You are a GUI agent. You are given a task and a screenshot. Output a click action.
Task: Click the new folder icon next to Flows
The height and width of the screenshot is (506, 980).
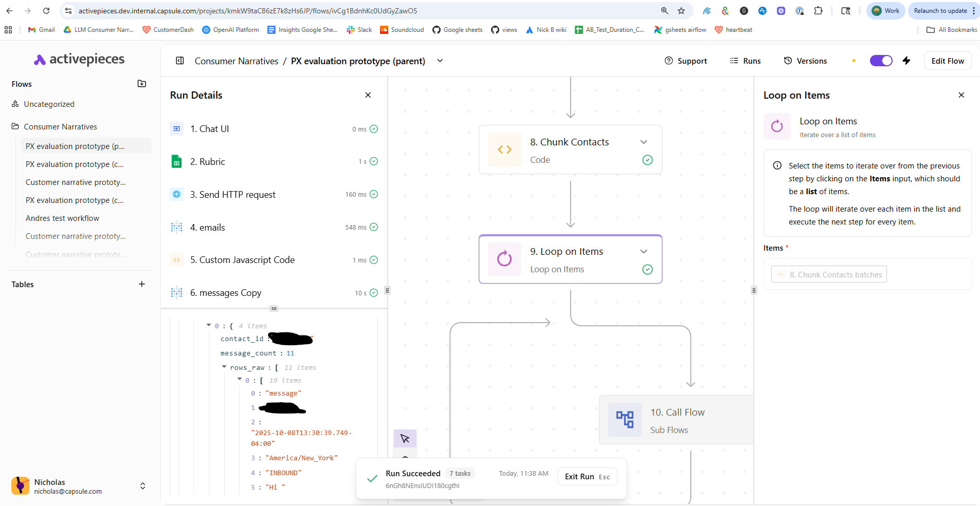coord(142,84)
